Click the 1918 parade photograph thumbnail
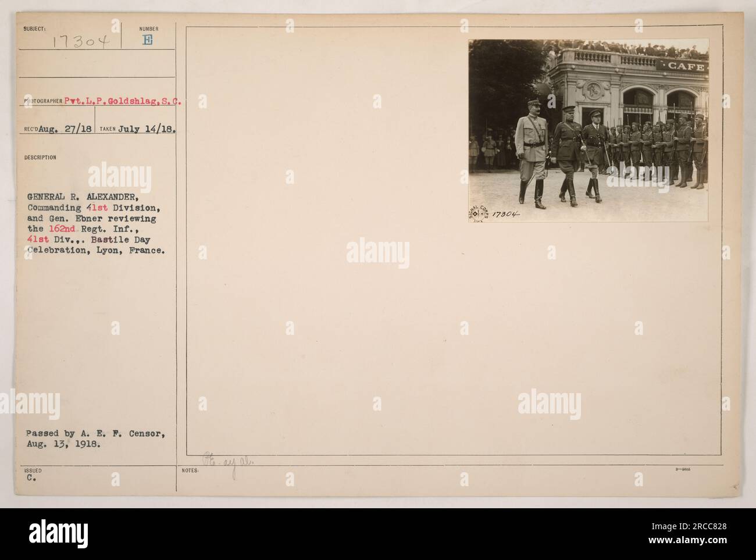 [x=589, y=131]
